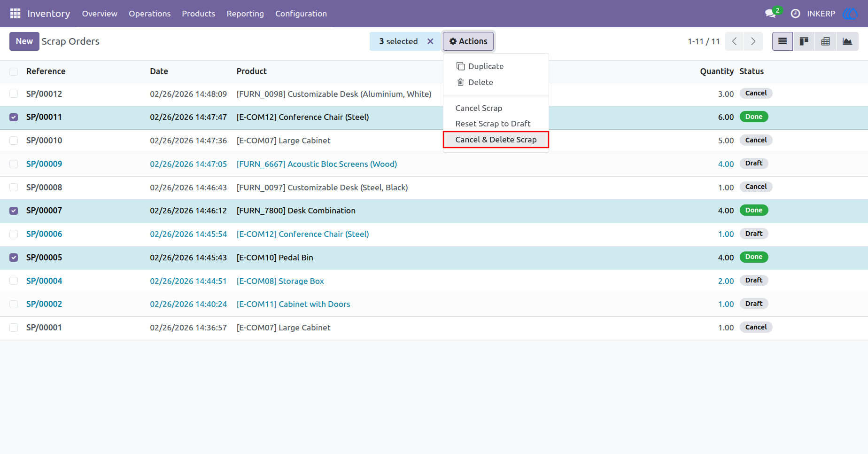This screenshot has width=868, height=454.
Task: Uncheck the SP/00005 row checkbox
Action: pyautogui.click(x=14, y=258)
